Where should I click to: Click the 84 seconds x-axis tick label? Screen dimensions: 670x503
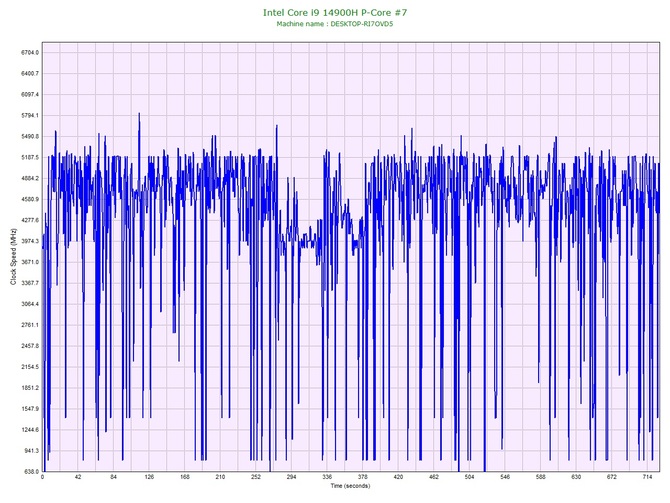point(113,477)
